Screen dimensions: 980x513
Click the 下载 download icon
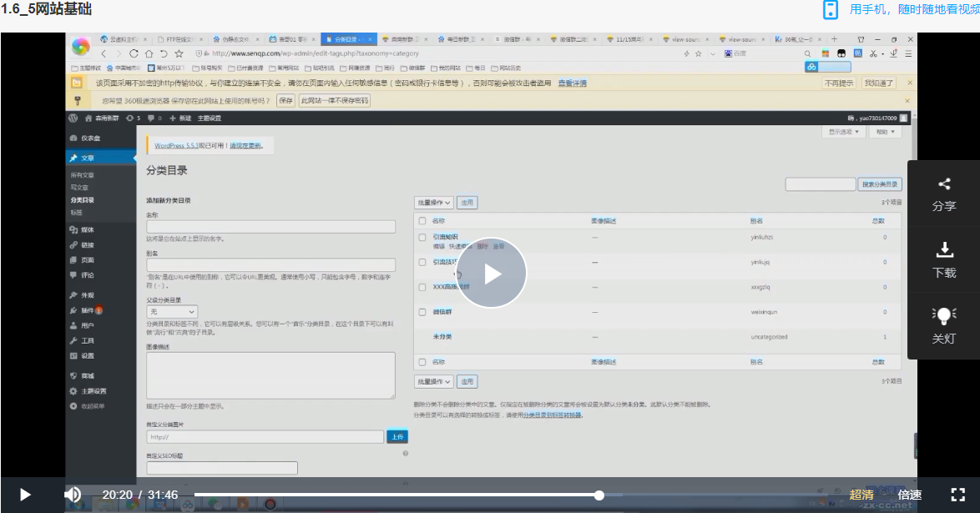pos(944,250)
